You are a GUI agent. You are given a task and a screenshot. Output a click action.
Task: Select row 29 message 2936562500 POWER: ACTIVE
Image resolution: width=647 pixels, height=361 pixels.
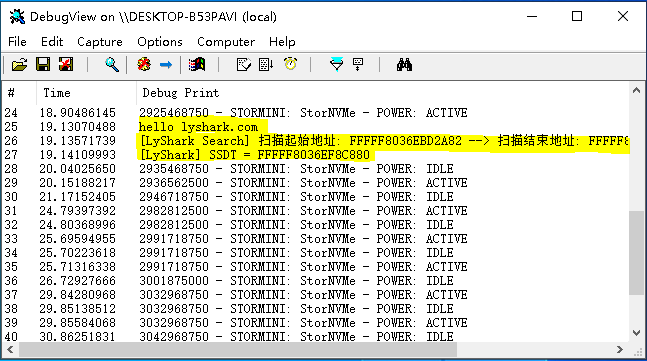[316, 183]
